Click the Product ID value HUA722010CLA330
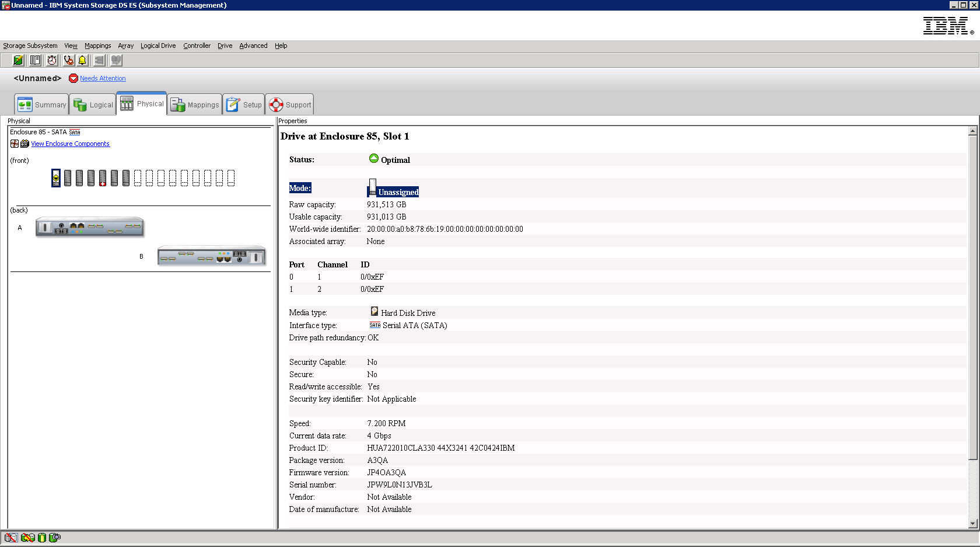 tap(441, 448)
